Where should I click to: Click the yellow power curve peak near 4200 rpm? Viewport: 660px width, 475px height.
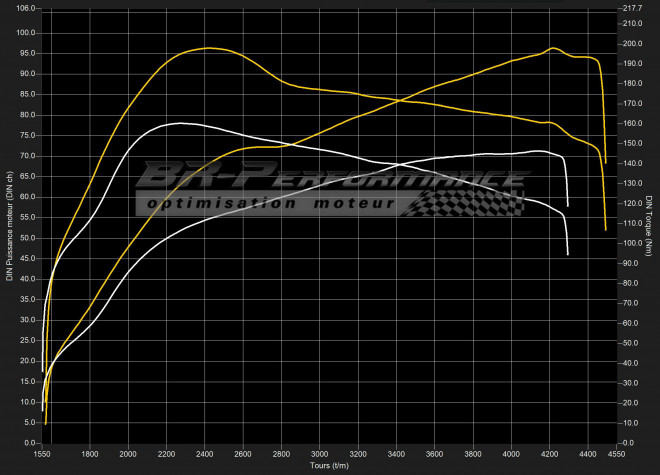point(553,48)
